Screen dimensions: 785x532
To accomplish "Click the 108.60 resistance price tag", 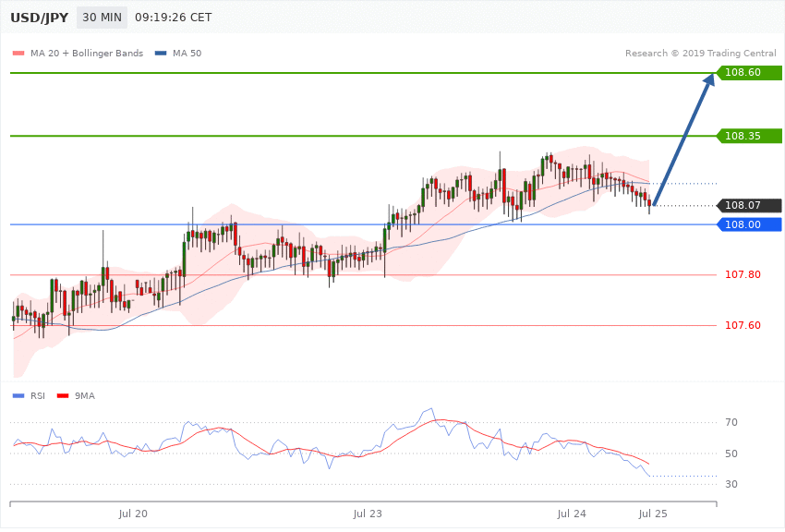I will point(750,73).
